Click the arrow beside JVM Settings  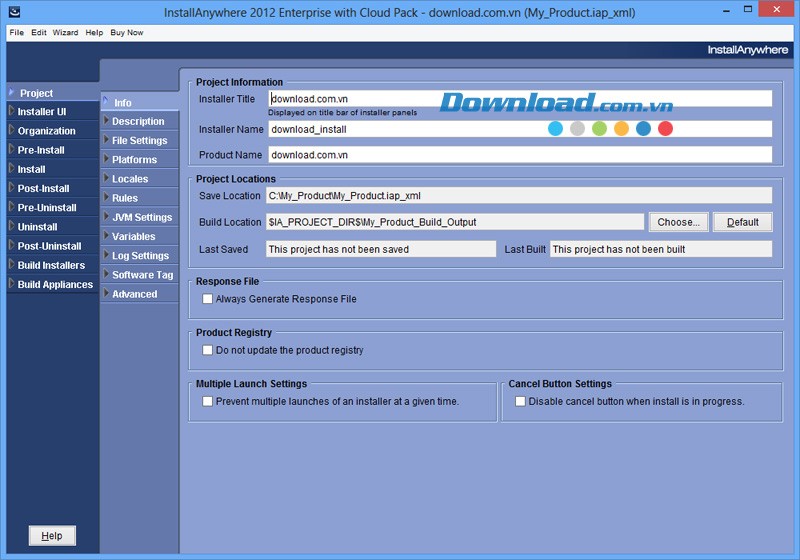(x=106, y=216)
